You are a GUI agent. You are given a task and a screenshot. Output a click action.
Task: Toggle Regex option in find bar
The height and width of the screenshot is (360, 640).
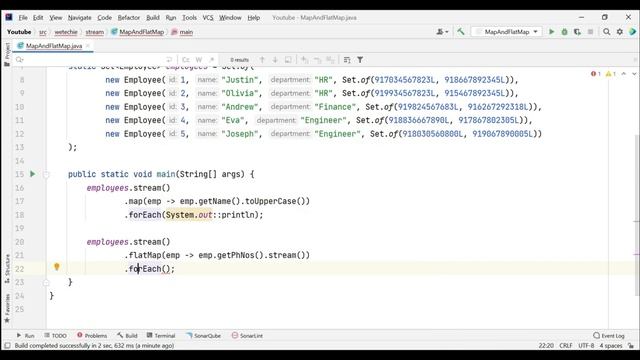coord(211,60)
